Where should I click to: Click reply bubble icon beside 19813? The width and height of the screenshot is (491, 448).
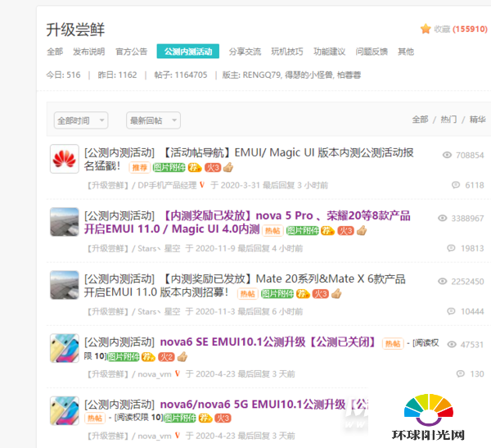[451, 248]
